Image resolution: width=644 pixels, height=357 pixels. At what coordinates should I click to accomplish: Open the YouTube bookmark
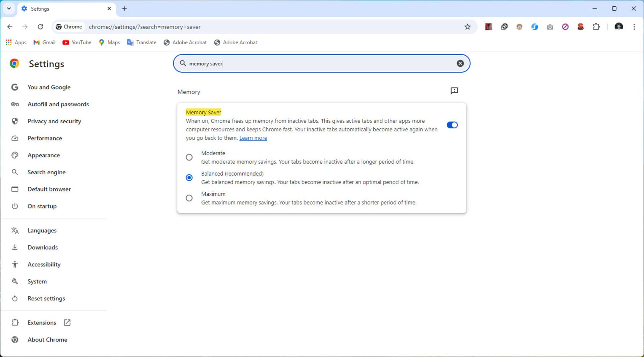(77, 43)
